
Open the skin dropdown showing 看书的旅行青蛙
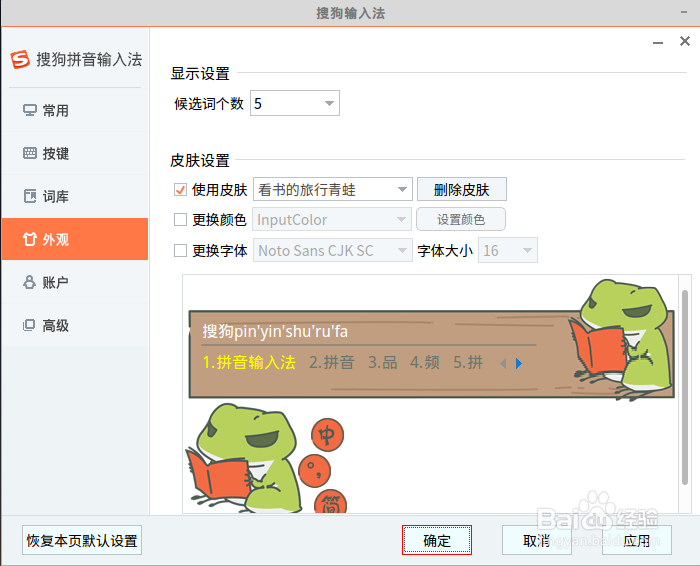pos(333,189)
